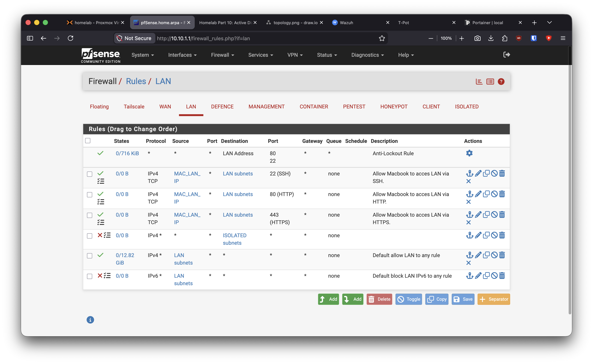Open the Bitwarden extension icon

[533, 38]
